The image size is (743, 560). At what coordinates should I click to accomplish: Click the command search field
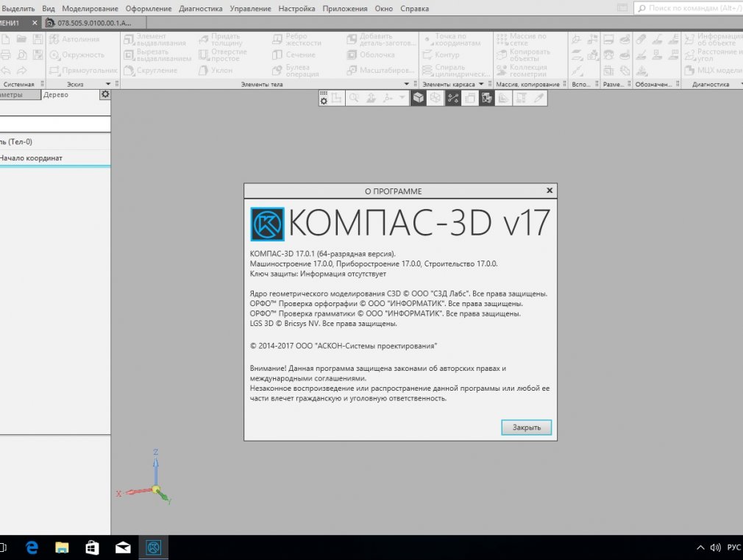[688, 8]
